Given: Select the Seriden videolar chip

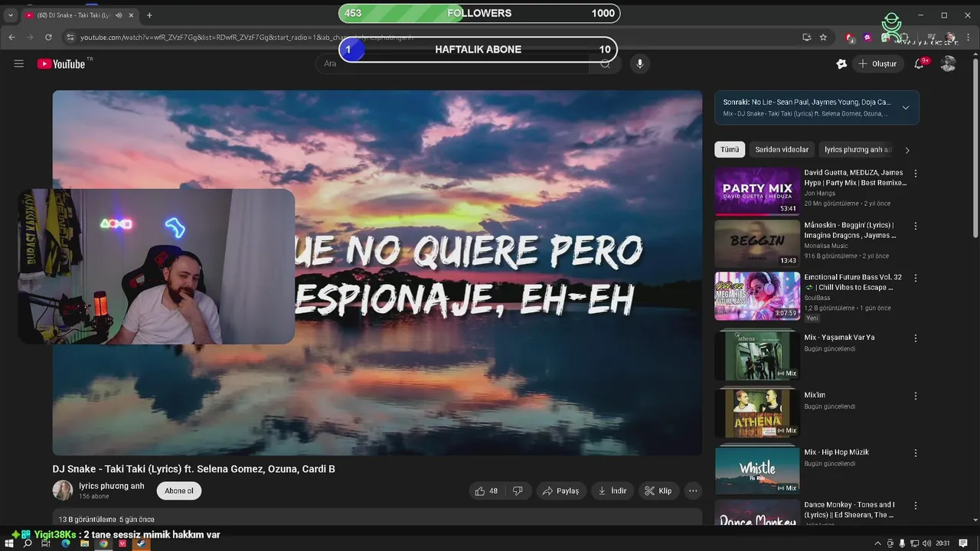Looking at the screenshot, I should tap(782, 150).
